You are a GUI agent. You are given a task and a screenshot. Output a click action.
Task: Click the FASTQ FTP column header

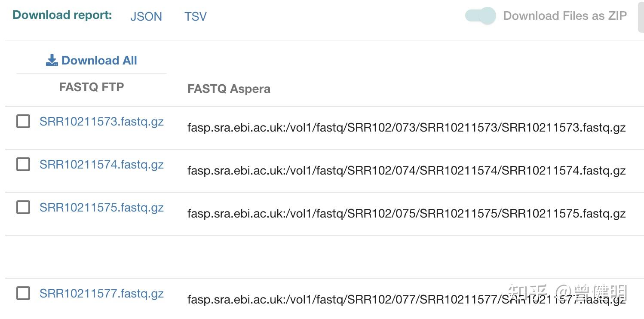(x=92, y=87)
